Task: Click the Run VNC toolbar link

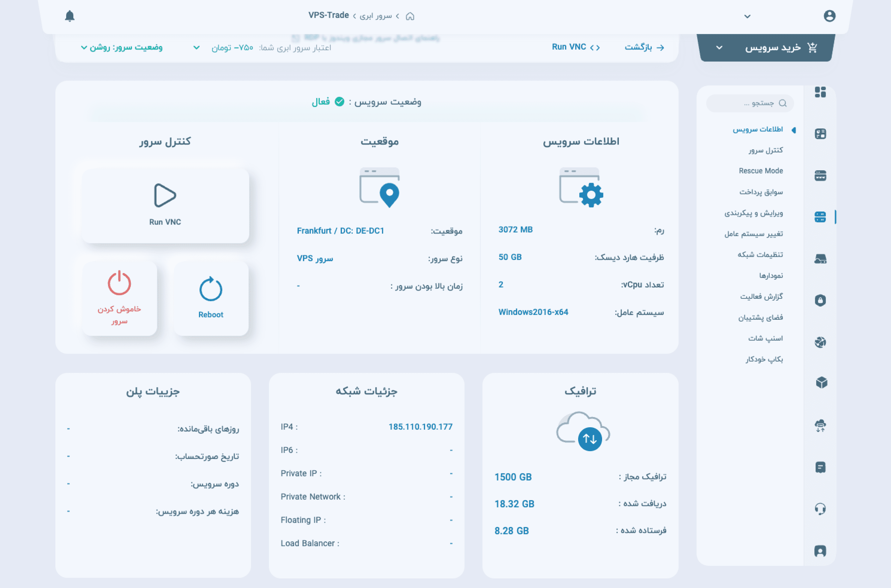Action: 576,47
